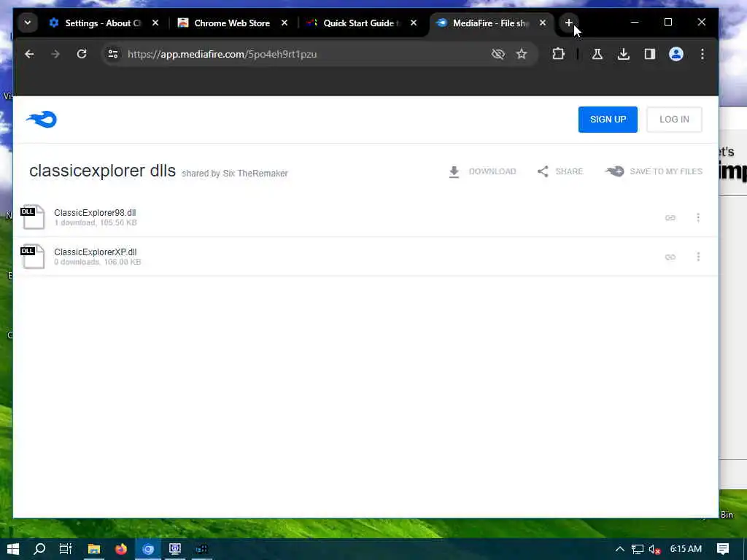Screen dimensions: 747x560
Task: Click the forward navigation arrow
Action: [55, 54]
